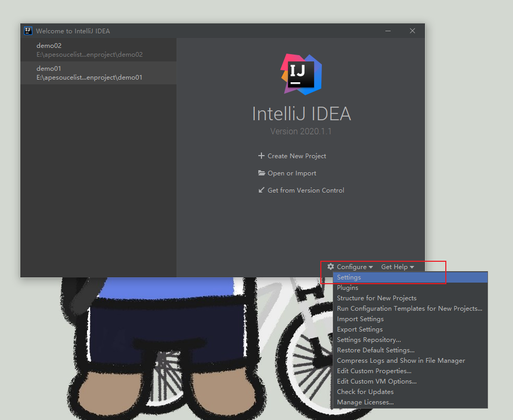Open Edit Custom Properties
Viewport: 513px width, 420px height.
[x=410, y=371]
